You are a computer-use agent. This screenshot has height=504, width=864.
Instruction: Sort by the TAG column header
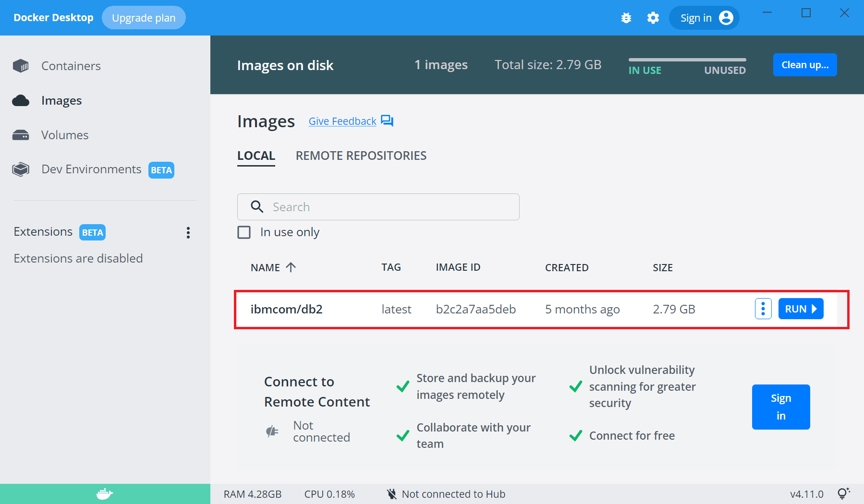[391, 267]
